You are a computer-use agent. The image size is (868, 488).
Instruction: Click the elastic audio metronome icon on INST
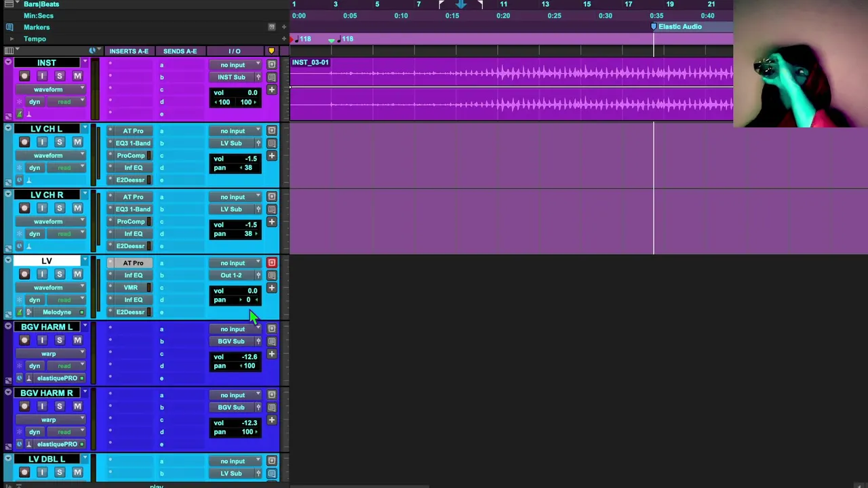[20, 114]
